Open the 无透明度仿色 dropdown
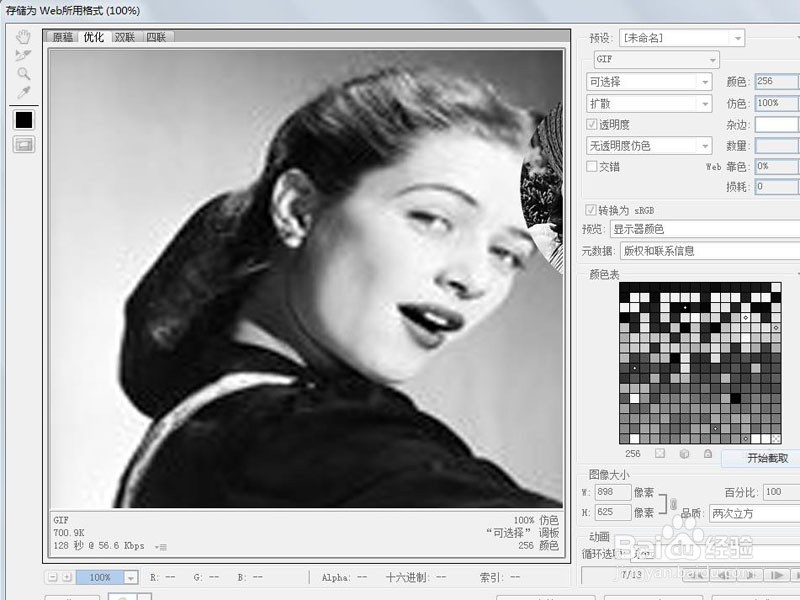Viewport: 800px width, 600px height. tap(649, 146)
